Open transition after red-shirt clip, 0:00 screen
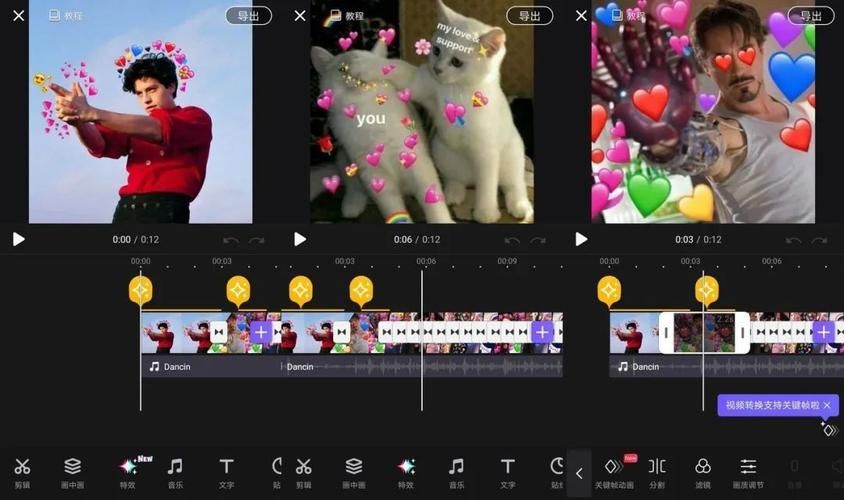Viewport: 844px width, 500px height. pos(219,333)
